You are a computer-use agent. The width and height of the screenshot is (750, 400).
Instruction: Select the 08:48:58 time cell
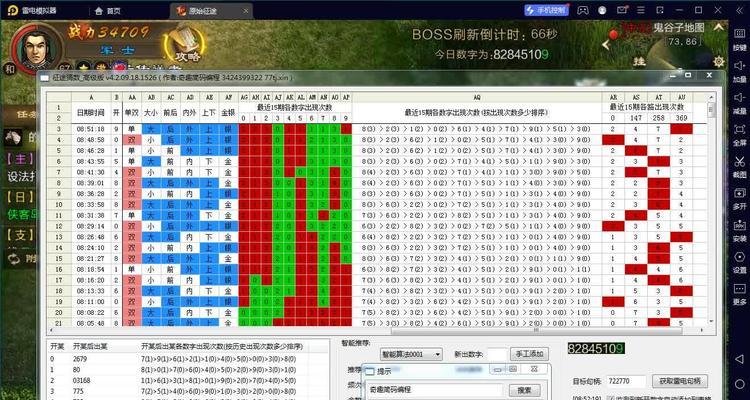[91, 139]
